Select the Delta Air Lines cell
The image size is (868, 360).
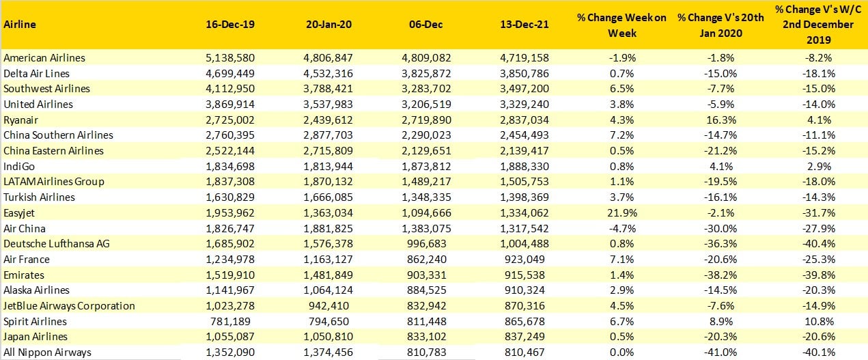[36, 73]
